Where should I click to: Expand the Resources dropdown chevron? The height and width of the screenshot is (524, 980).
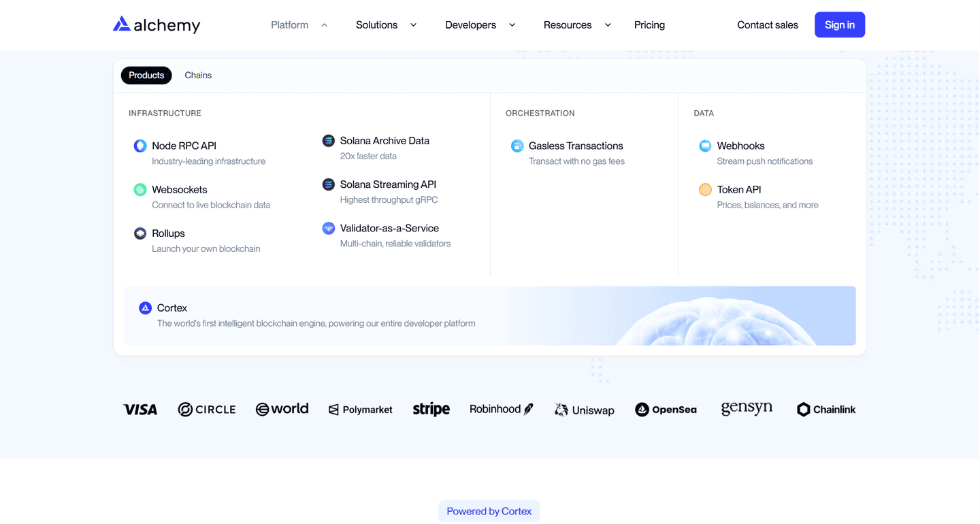[x=608, y=25]
